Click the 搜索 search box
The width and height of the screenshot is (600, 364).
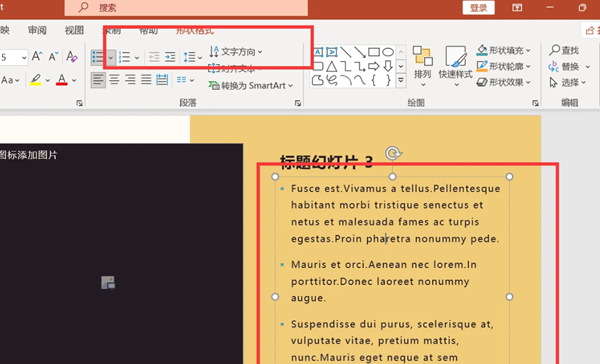186,8
